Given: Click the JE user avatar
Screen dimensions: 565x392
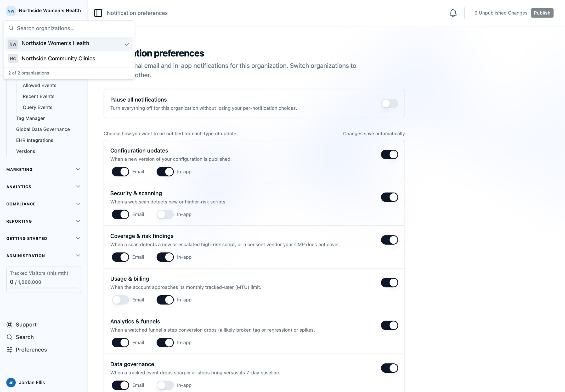Looking at the screenshot, I should [x=11, y=383].
